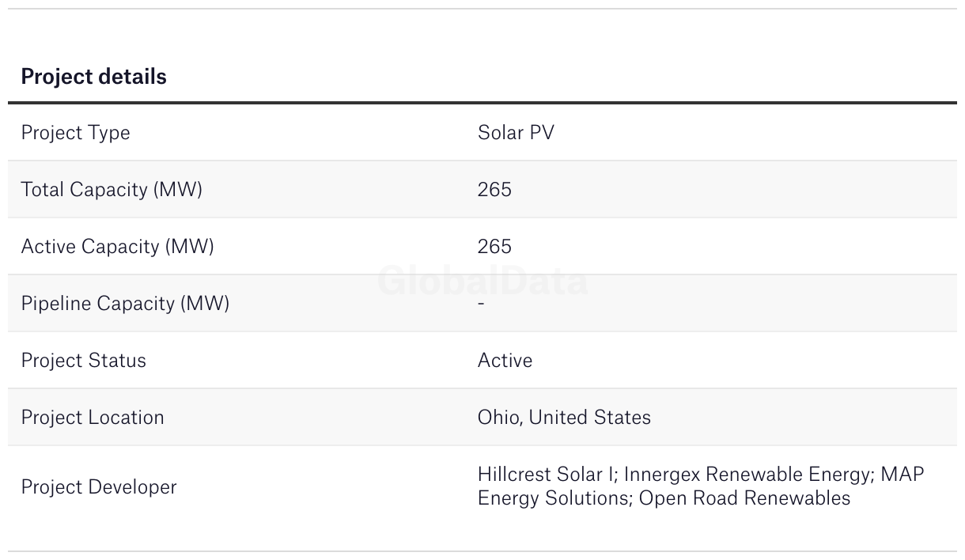Screen dimensions: 965x560
Task: Click the Solar PV value
Action: 516,132
